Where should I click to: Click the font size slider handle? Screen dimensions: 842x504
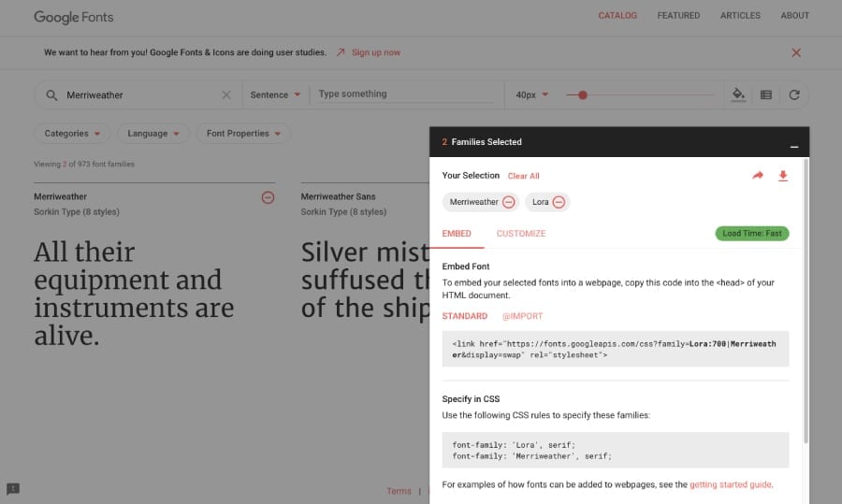point(583,94)
